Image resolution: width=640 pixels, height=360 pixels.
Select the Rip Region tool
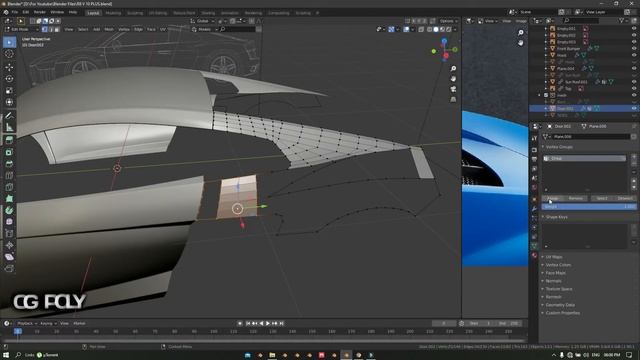(x=9, y=268)
